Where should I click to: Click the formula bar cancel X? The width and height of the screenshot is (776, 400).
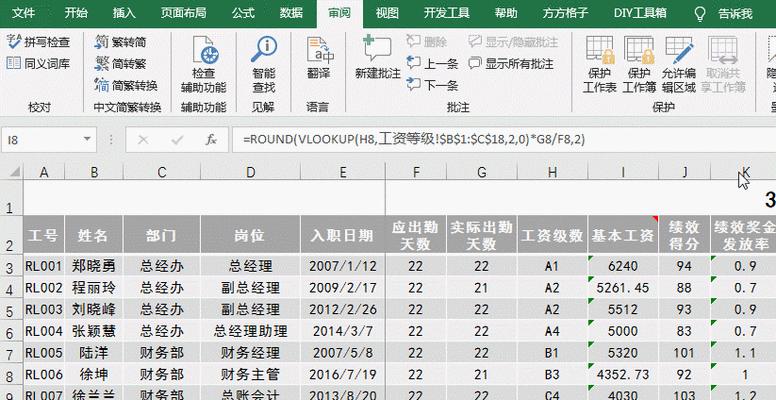(144, 140)
